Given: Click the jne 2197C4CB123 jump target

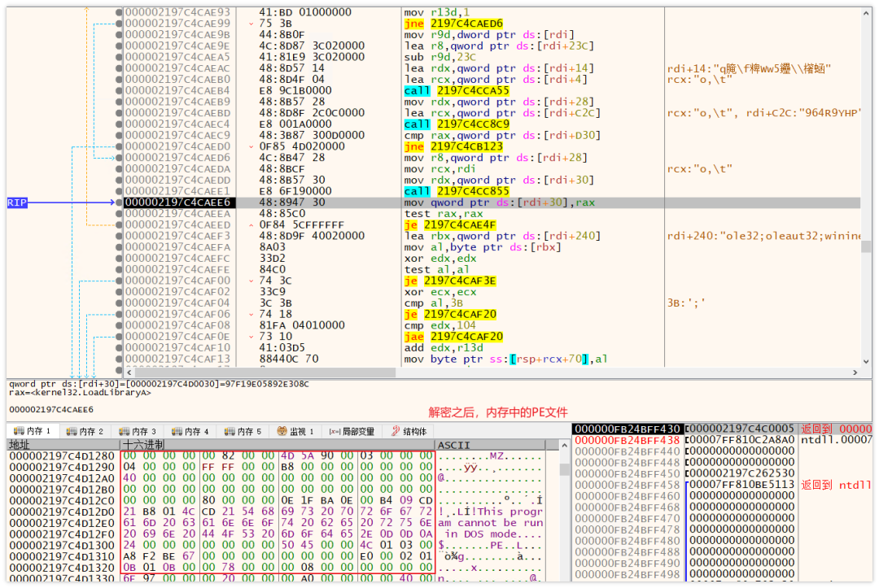Looking at the screenshot, I should 466,146.
